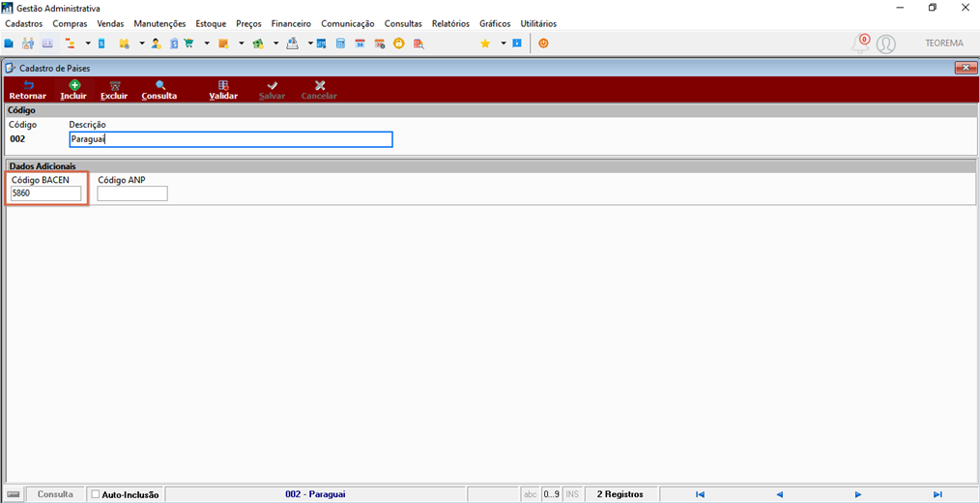This screenshot has width=980, height=503.
Task: Click the Excluir button
Action: tap(114, 90)
